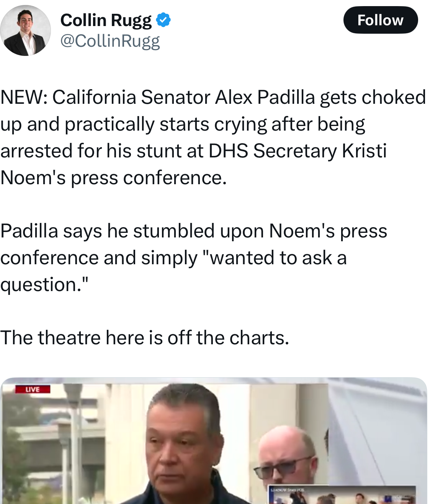Viewport: 430px width, 504px height.
Task: Click the word "question." in second paragraph
Action: [44, 285]
